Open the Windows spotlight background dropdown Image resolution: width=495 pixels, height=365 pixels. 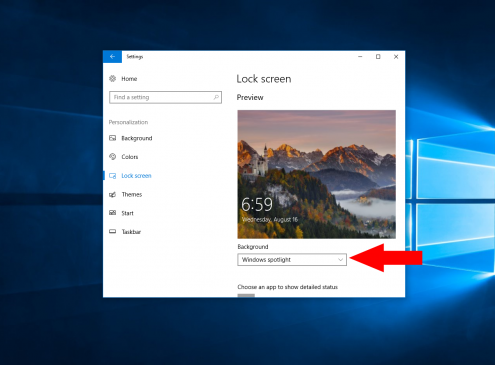(292, 260)
